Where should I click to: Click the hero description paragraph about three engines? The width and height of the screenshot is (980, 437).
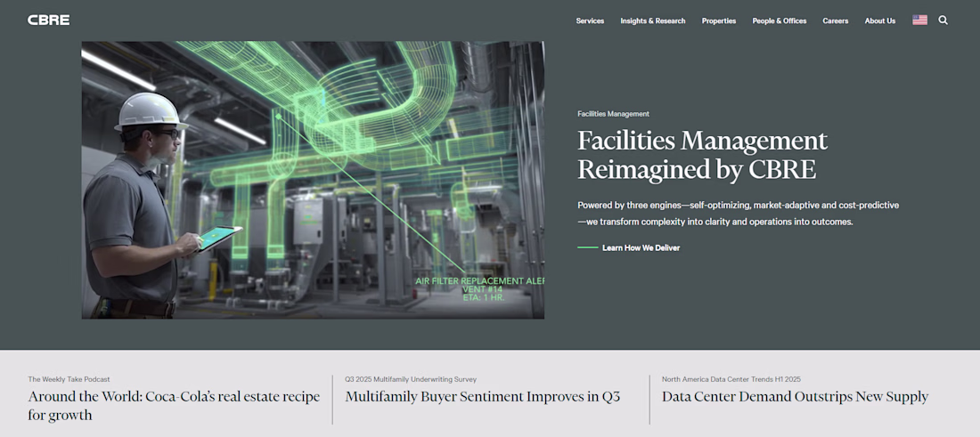739,213
